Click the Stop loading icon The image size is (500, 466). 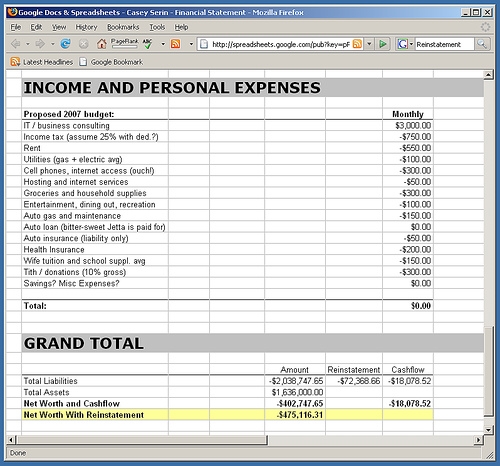pos(84,44)
